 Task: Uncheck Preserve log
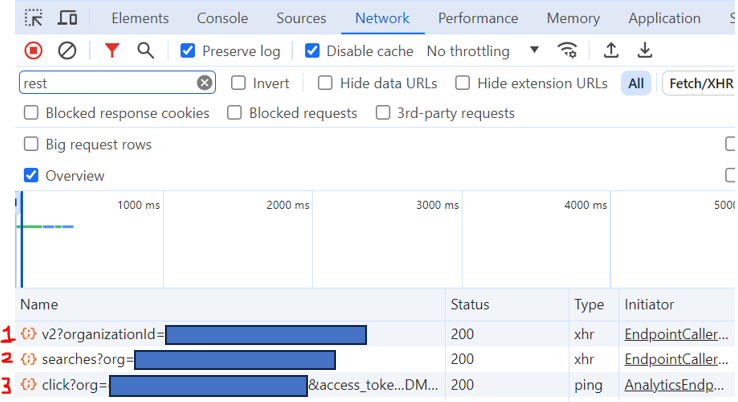[x=188, y=50]
